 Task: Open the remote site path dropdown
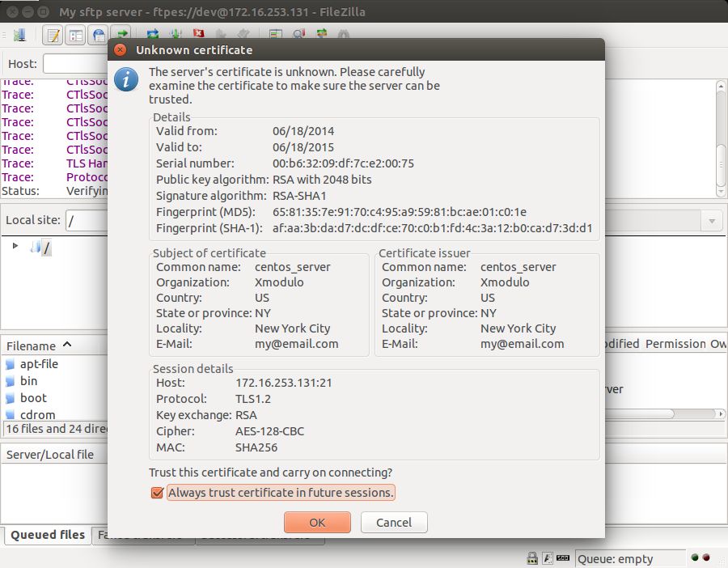pos(711,221)
